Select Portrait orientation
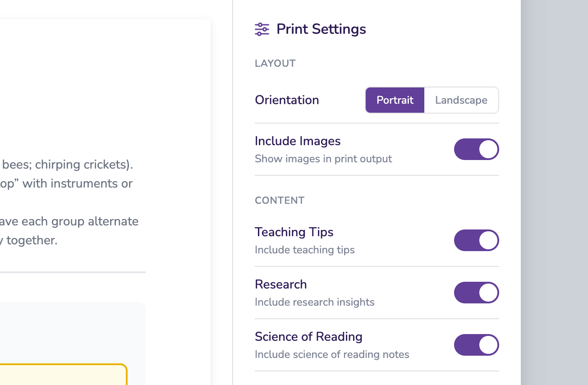The height and width of the screenshot is (385, 588). click(x=395, y=100)
